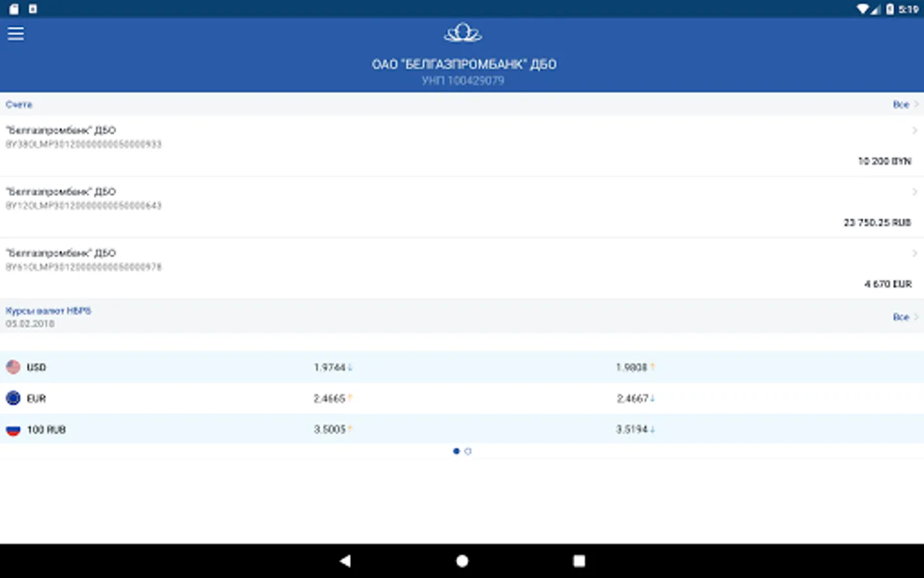The image size is (924, 578).
Task: Click the УНП 100429079 number
Action: [x=463, y=81]
